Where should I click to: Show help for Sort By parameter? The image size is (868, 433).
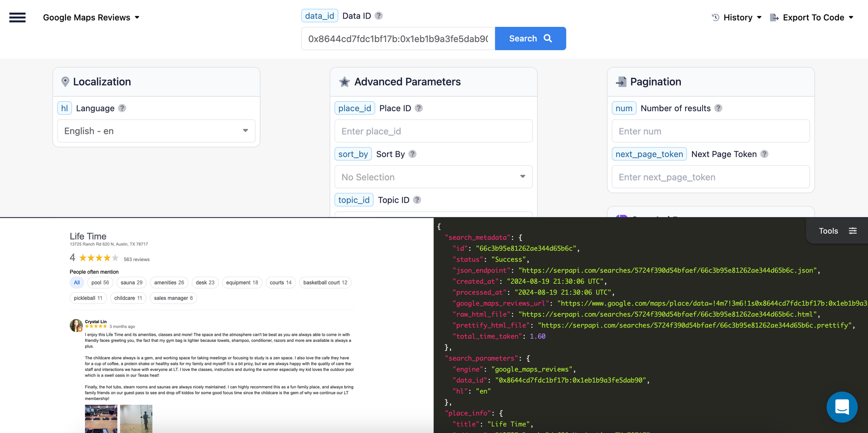(x=413, y=154)
